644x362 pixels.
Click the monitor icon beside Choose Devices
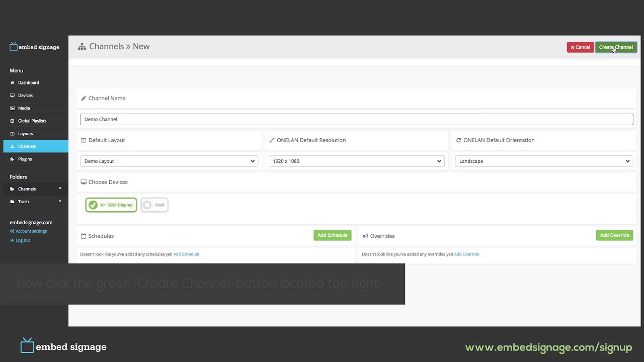[x=84, y=182]
